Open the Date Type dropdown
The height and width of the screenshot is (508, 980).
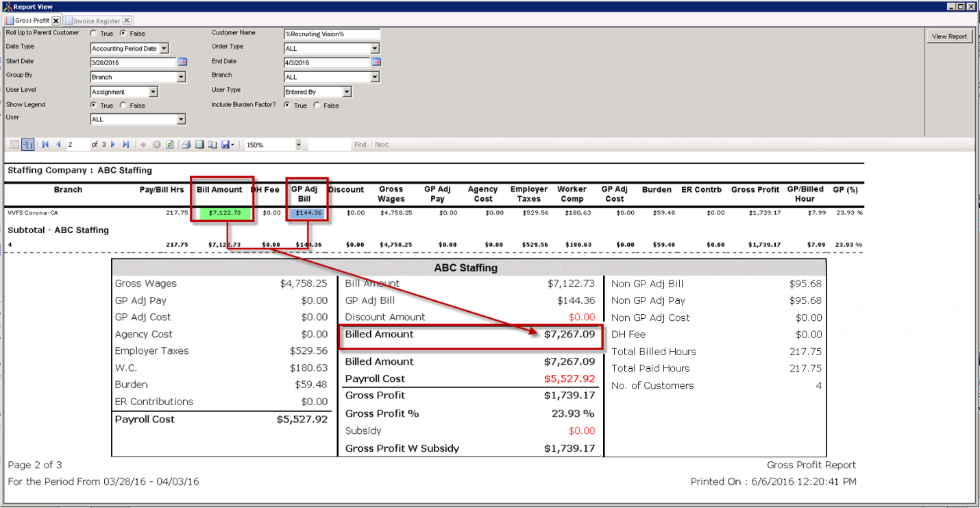tap(164, 49)
